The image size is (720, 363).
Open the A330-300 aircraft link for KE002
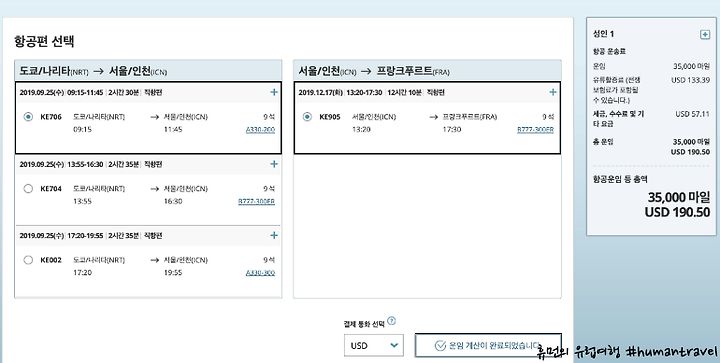click(260, 273)
